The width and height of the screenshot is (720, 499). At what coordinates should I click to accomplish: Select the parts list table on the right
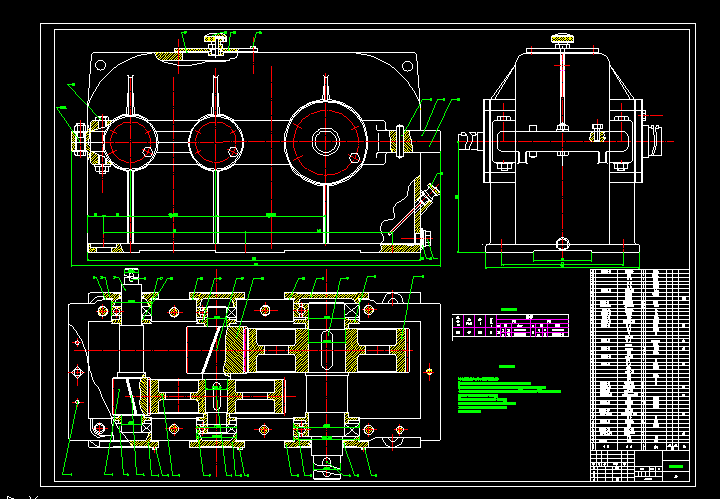tap(640, 360)
